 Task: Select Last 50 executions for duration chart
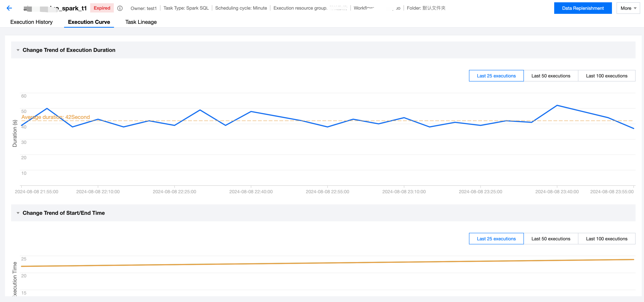(551, 76)
